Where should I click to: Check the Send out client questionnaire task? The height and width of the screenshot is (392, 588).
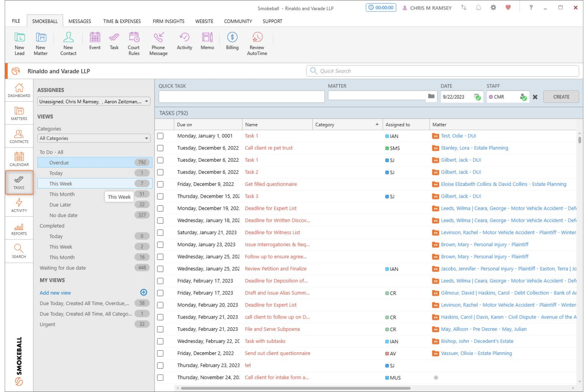click(160, 353)
